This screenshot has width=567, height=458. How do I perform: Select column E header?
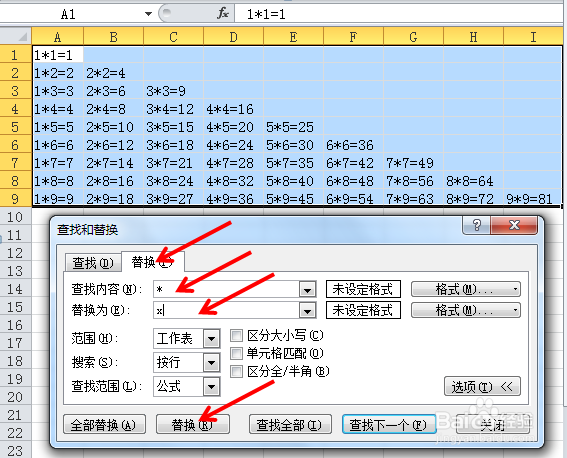(293, 37)
